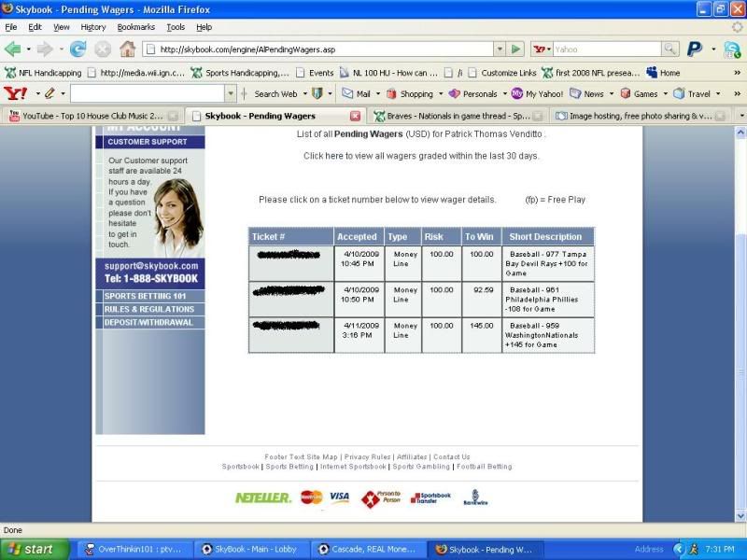Click the search magnifier icon
Image resolution: width=747 pixels, height=560 pixels.
pos(669,49)
